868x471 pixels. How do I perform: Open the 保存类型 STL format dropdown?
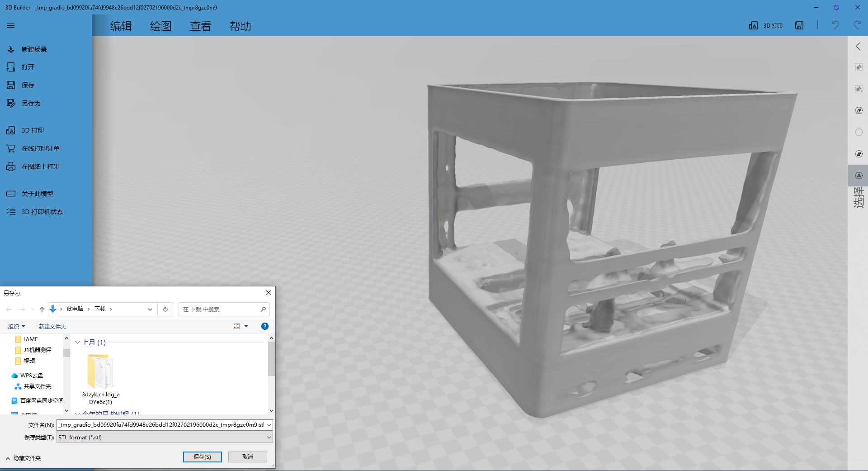click(165, 438)
